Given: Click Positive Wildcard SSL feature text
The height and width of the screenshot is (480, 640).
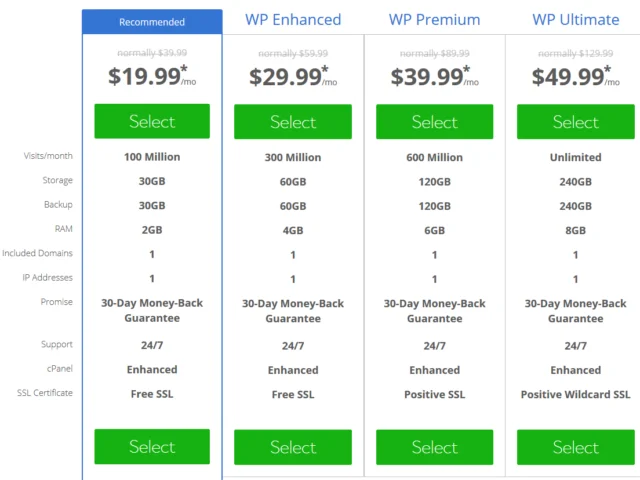Looking at the screenshot, I should (x=576, y=394).
